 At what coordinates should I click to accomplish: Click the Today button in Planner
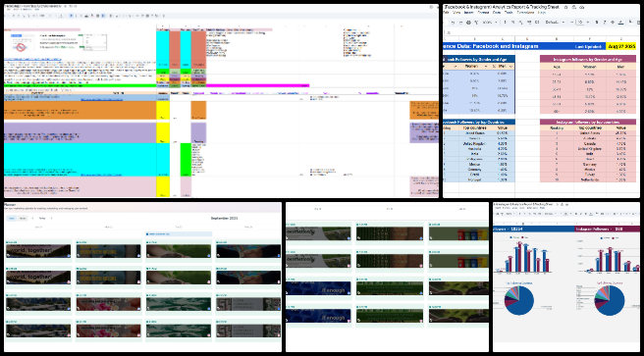click(x=42, y=218)
